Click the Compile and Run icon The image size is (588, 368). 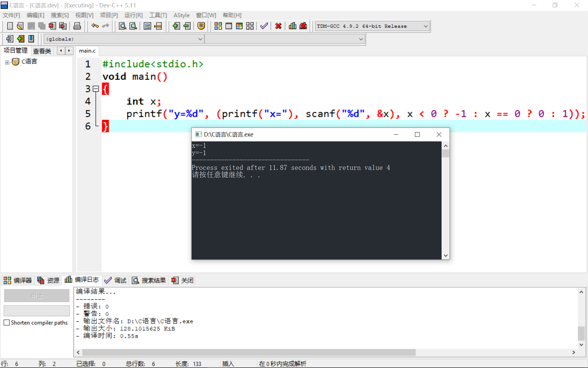pos(239,26)
